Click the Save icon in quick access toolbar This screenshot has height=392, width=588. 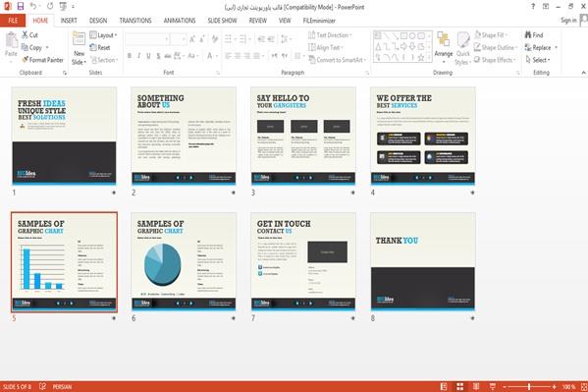point(21,6)
